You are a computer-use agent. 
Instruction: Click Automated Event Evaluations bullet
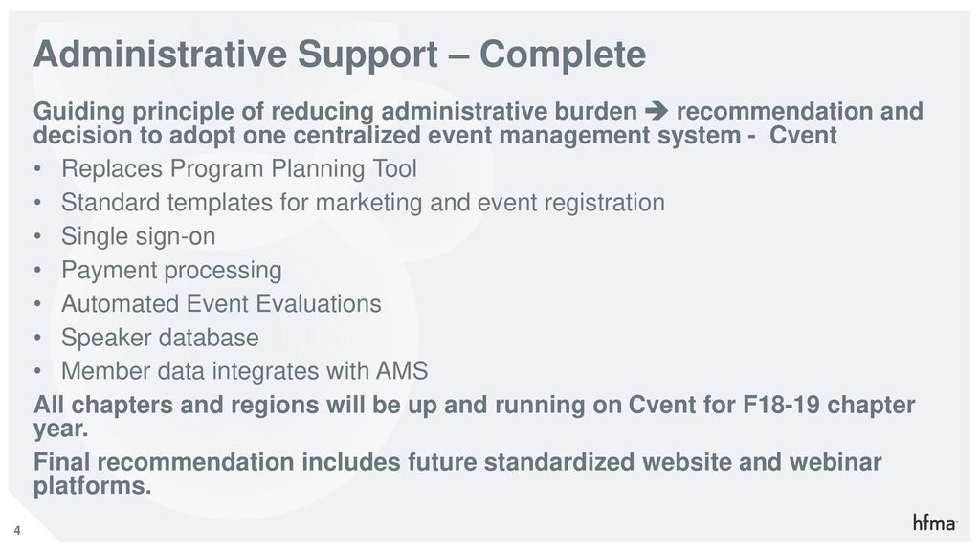(x=221, y=303)
